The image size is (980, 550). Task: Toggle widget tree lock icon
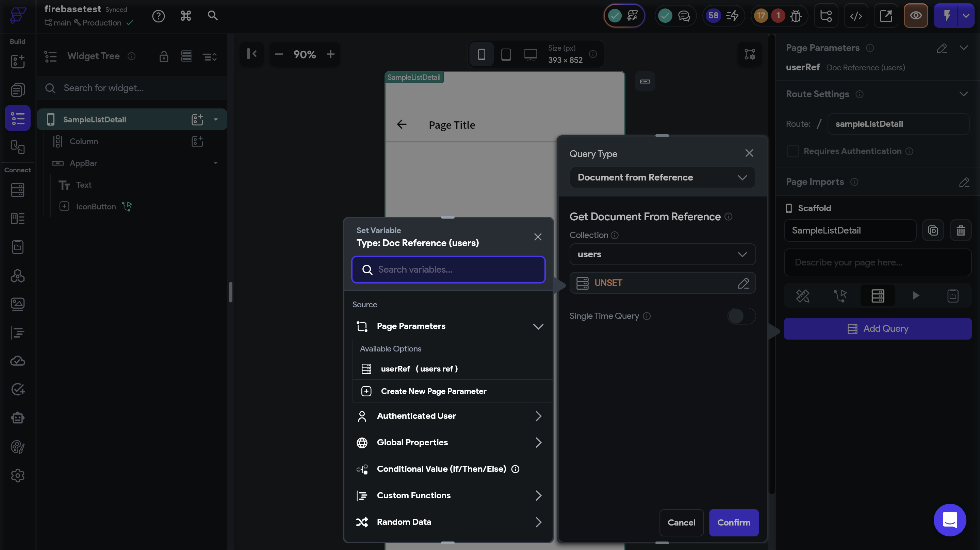pyautogui.click(x=164, y=56)
